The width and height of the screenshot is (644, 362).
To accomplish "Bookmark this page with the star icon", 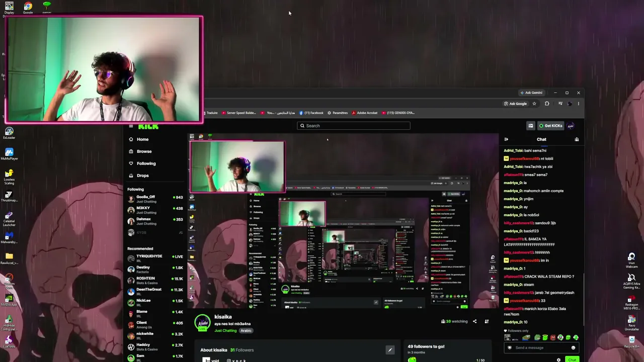I will pyautogui.click(x=534, y=104).
